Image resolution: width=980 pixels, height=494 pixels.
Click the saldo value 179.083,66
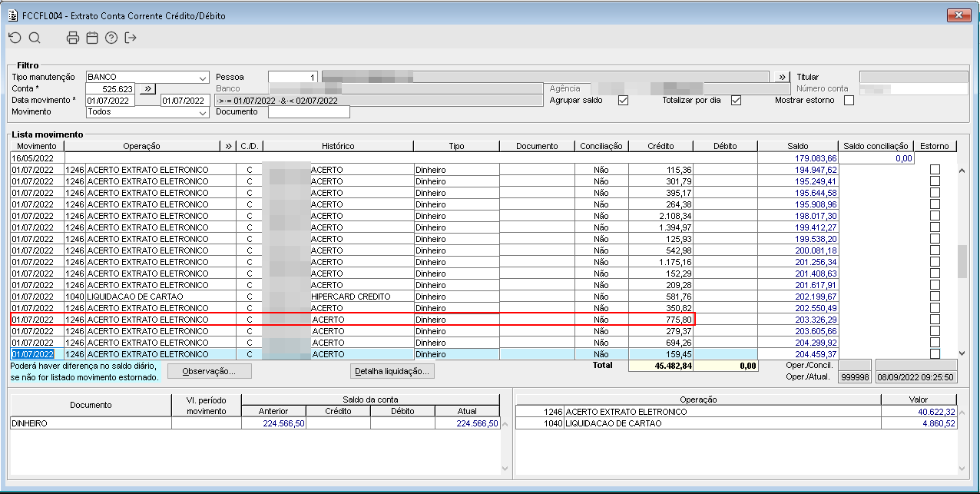pyautogui.click(x=816, y=158)
